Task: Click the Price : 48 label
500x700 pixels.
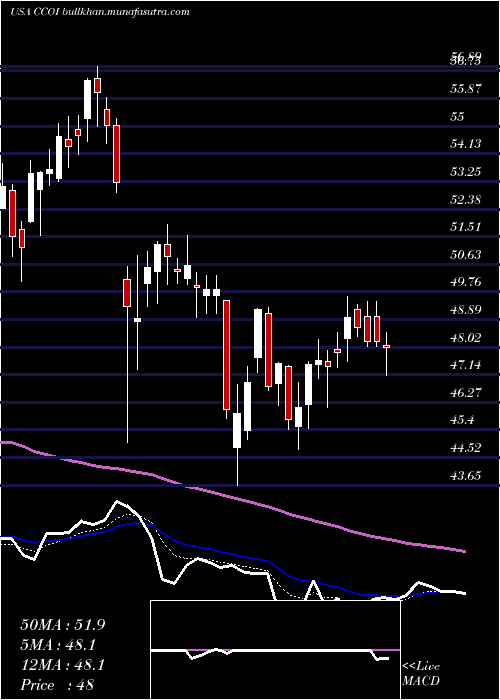Action: [x=58, y=685]
